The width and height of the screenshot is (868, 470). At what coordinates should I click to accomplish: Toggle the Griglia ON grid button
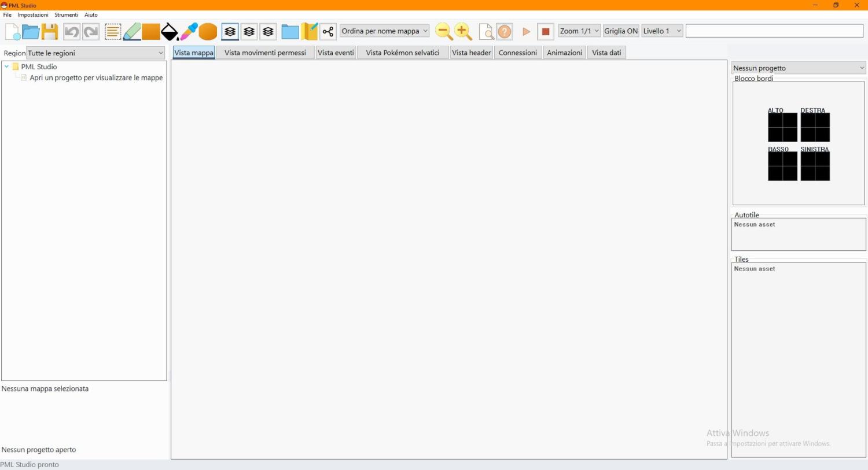621,31
